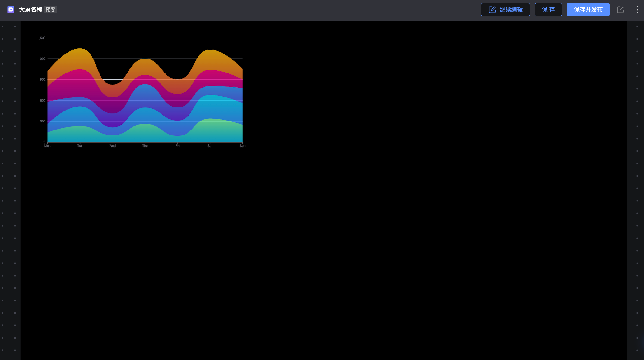The image size is (644, 360).
Task: Click the 900 y-axis label
Action: [x=43, y=80]
